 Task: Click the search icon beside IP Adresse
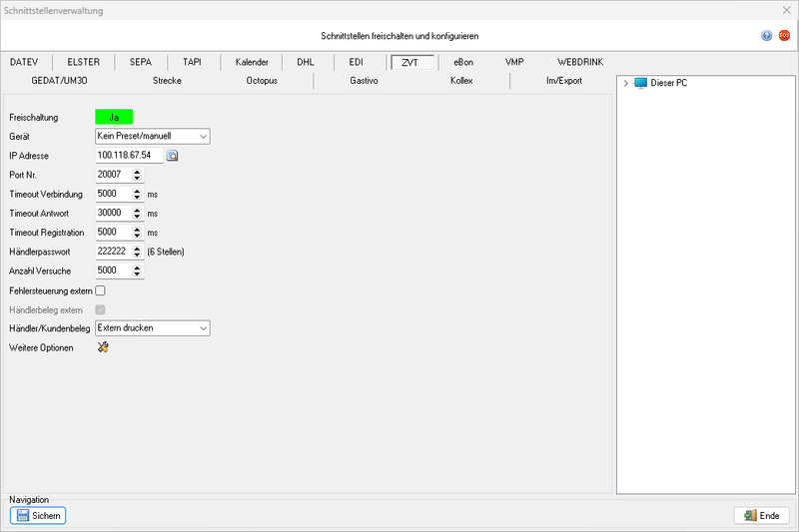[x=172, y=156]
